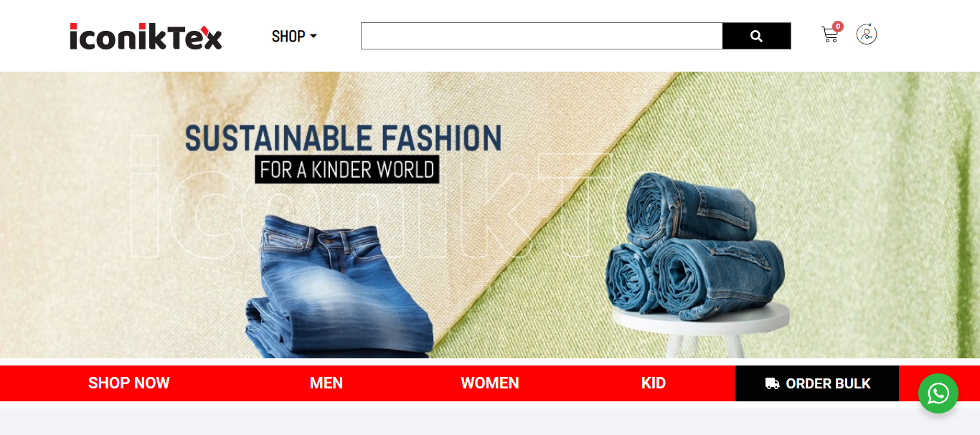This screenshot has width=980, height=435.
Task: Open the SHOP menu
Action: (294, 36)
